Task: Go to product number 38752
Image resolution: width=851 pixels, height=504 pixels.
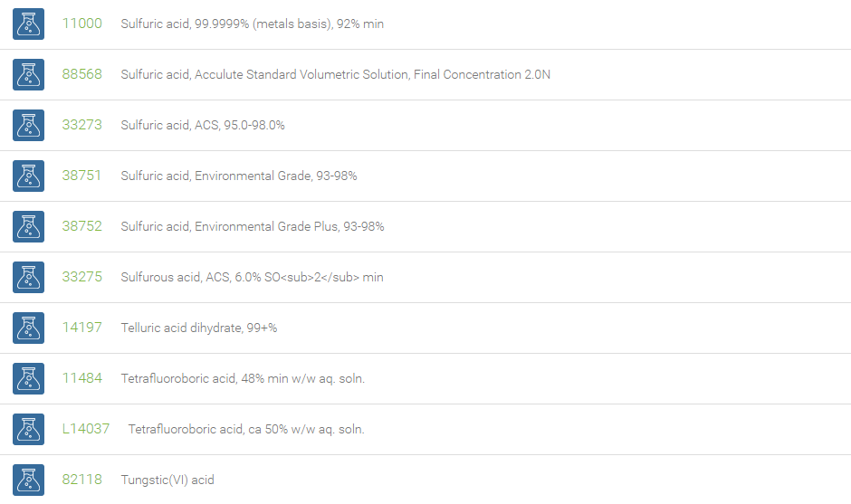Action: pyautogui.click(x=82, y=225)
